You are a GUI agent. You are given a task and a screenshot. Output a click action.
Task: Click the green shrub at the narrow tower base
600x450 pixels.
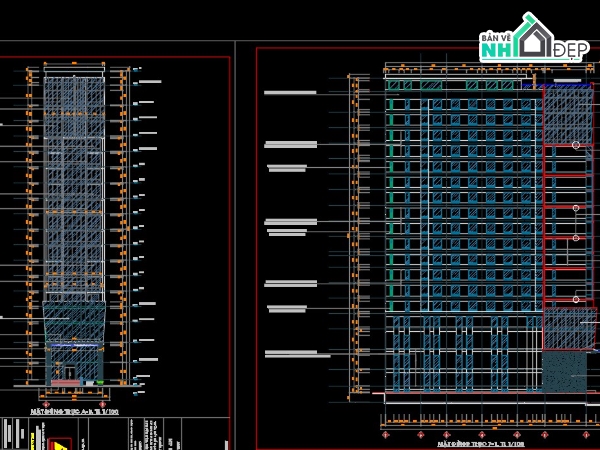(x=100, y=382)
